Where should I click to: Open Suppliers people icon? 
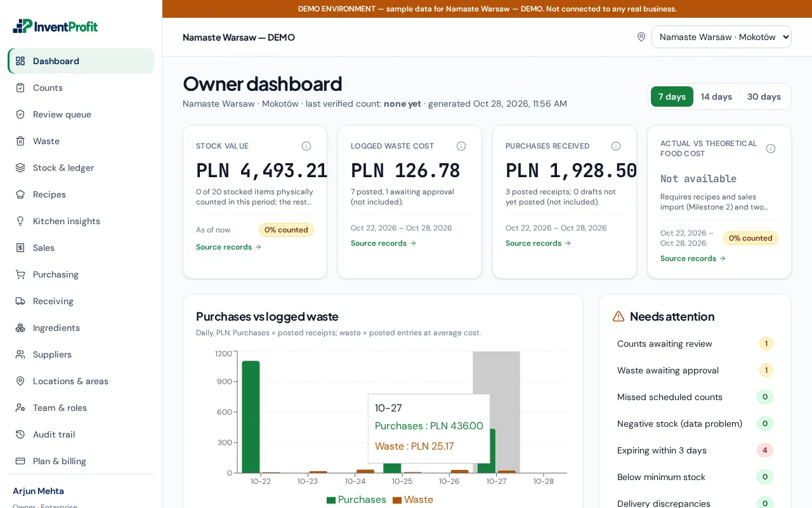click(20, 354)
